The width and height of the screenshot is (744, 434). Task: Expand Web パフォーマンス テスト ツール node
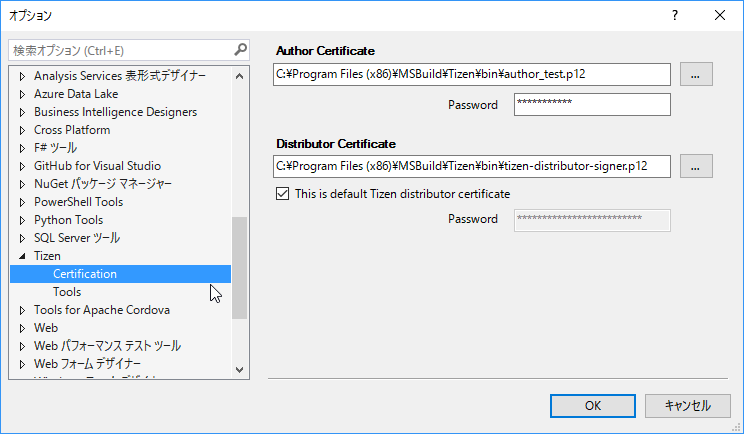[x=22, y=346]
